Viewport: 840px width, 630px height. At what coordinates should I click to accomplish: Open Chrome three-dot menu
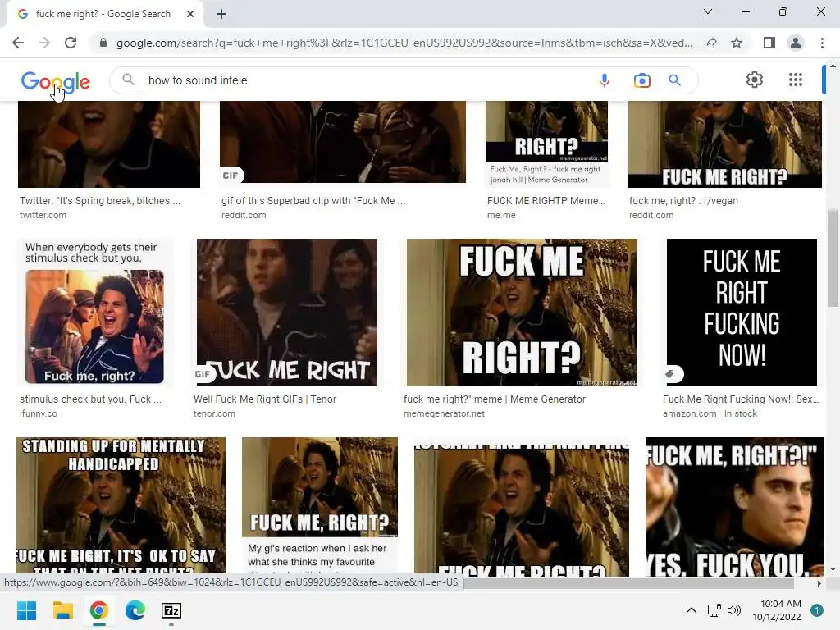[x=822, y=43]
